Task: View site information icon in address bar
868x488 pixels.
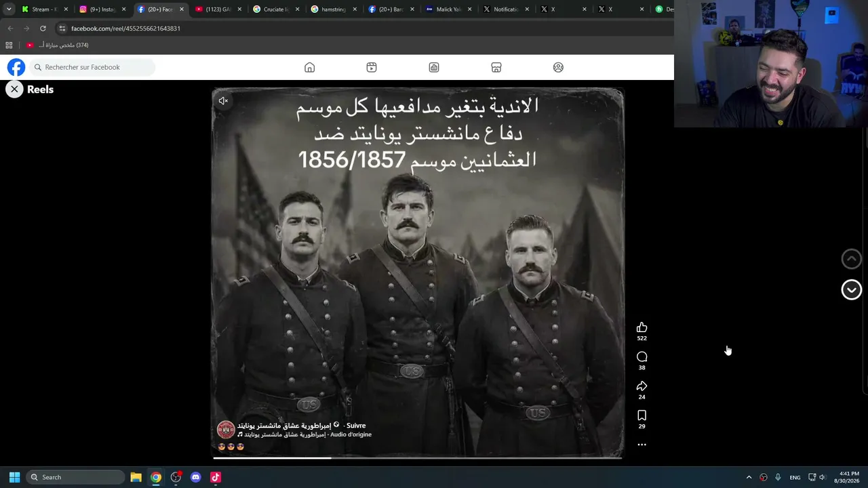Action: [62, 28]
